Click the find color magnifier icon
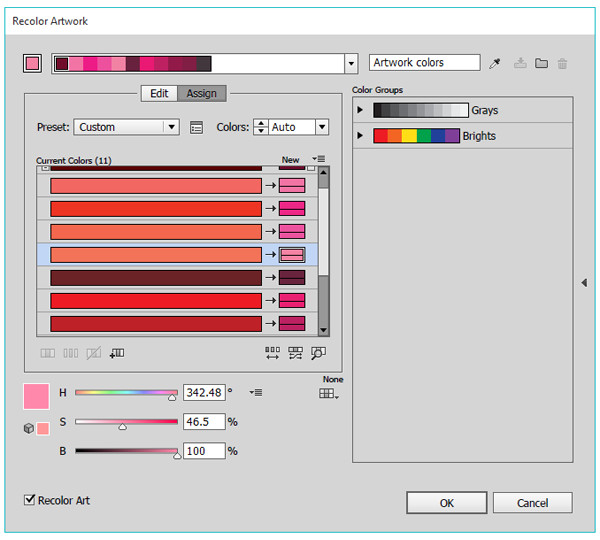Screen dimensions: 600x540 [318, 353]
